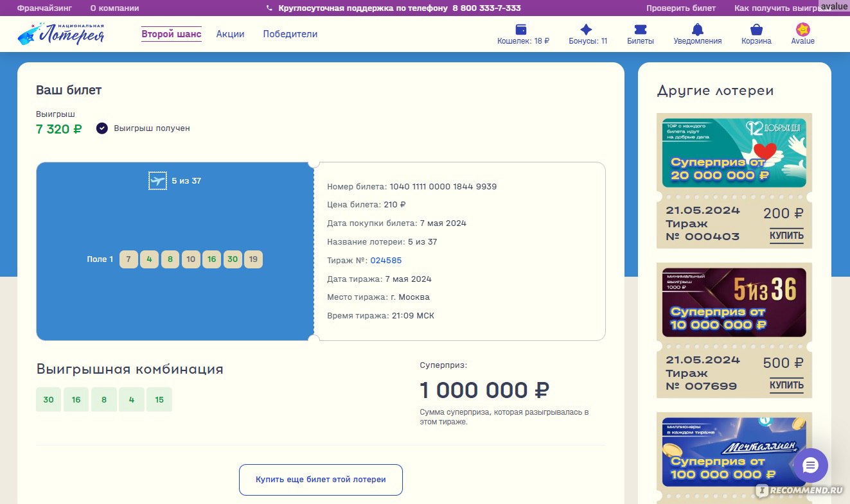This screenshot has height=504, width=850.
Task: Click the Национальная Лотерея logo
Action: 61,34
